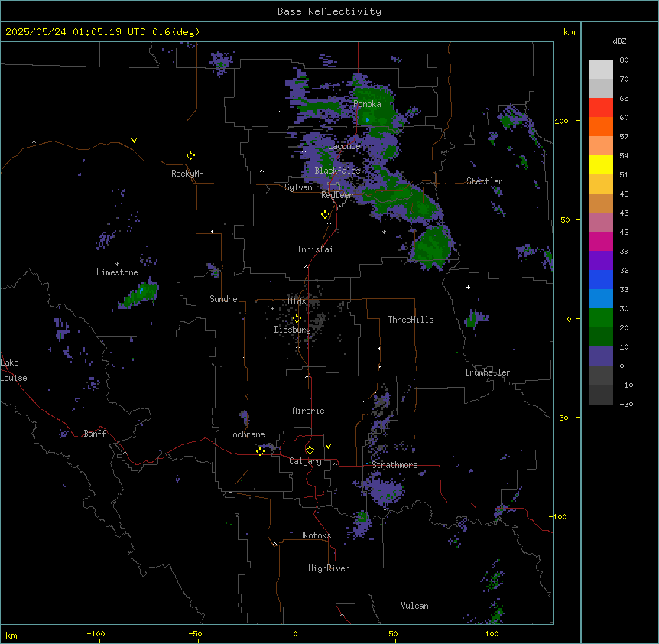Click the yellow V marker northeast of Calgary
The image size is (659, 644).
328,447
